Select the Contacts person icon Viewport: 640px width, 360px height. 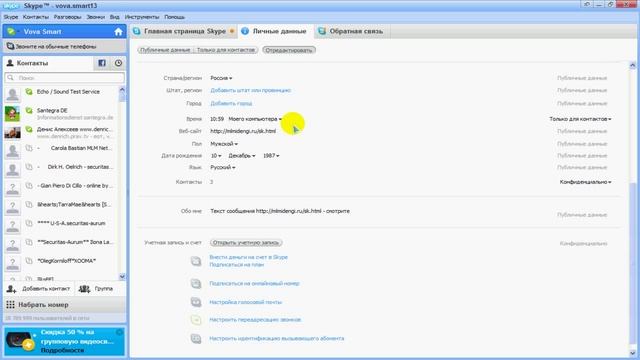10,63
